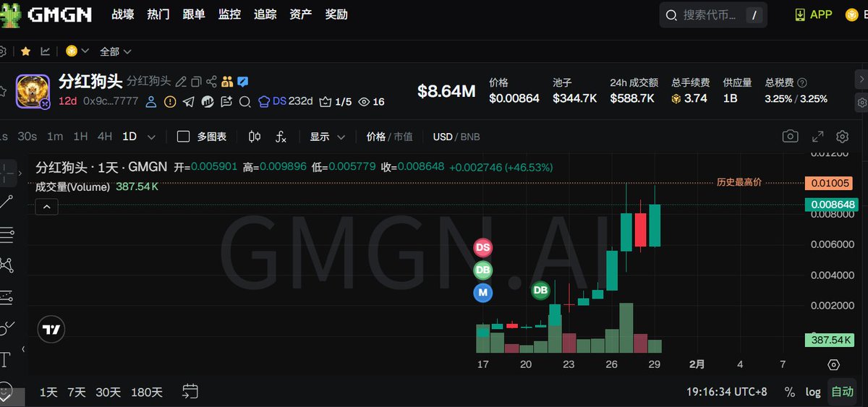This screenshot has height=407, width=868.
Task: Go to the 跟单 nav tab
Action: click(194, 14)
